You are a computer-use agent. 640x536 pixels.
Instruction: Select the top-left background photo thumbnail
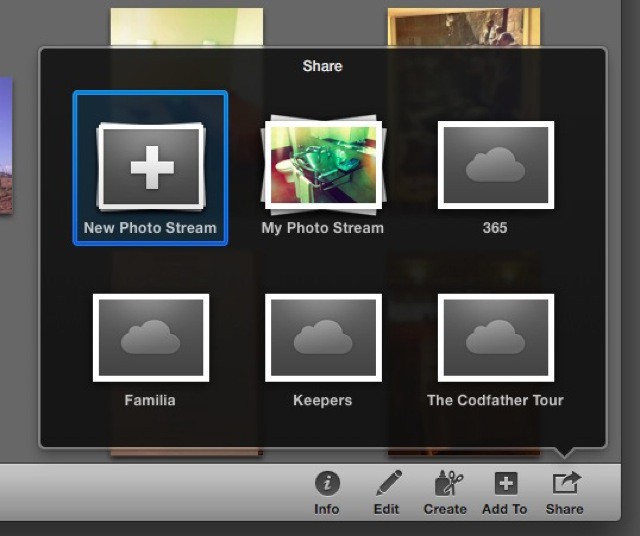coord(186,26)
